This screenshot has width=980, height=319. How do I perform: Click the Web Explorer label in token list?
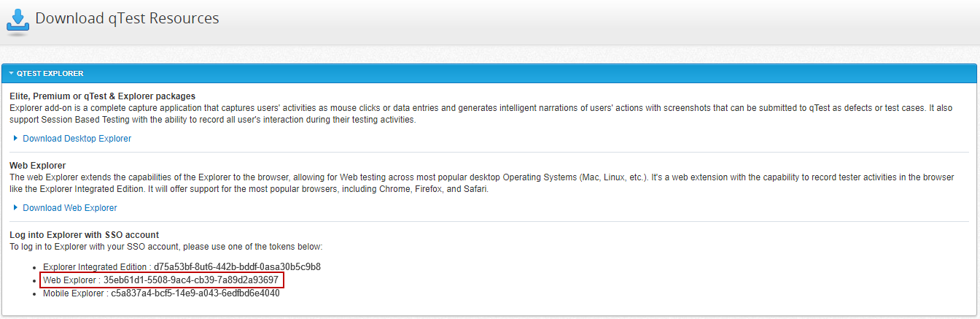click(70, 280)
